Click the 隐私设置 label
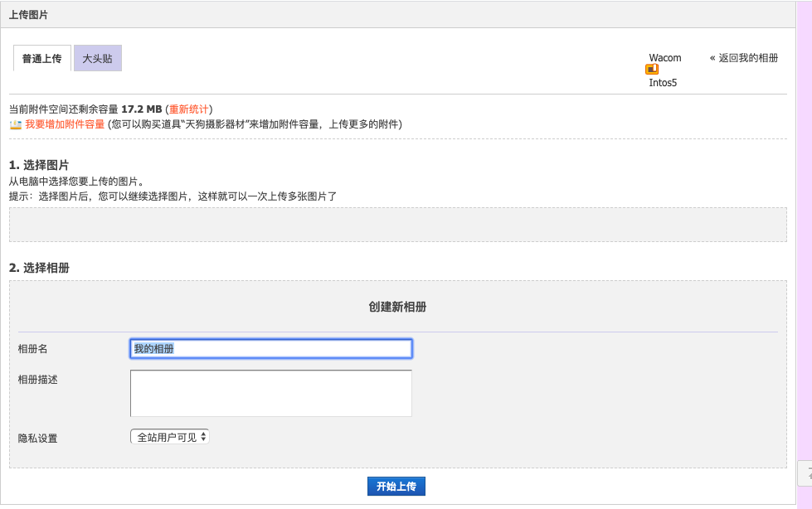The height and width of the screenshot is (509, 812). [38, 438]
